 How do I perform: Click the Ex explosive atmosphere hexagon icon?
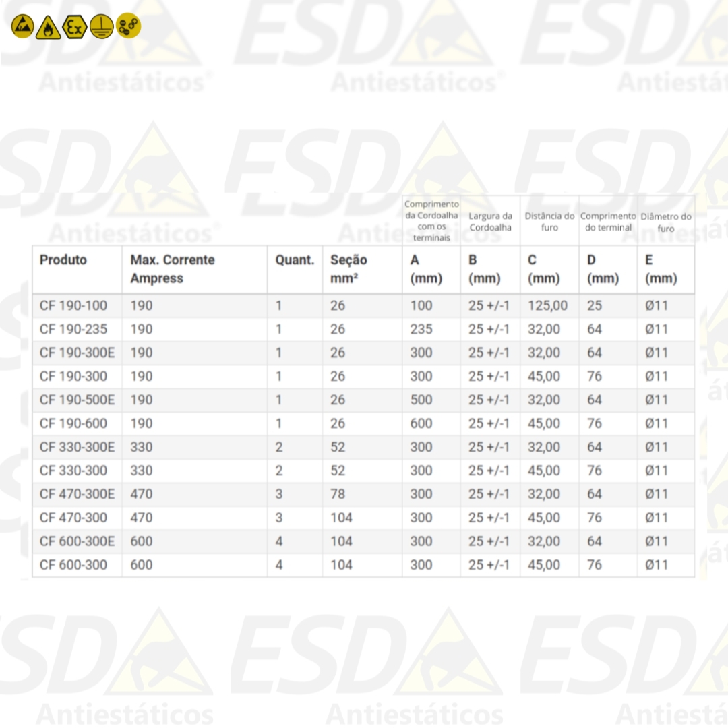point(75,26)
